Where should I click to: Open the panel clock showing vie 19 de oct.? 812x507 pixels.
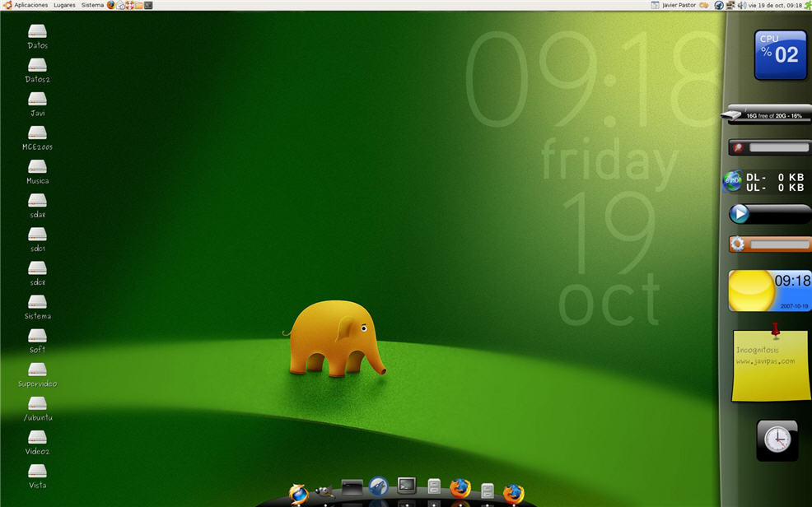[x=775, y=5]
